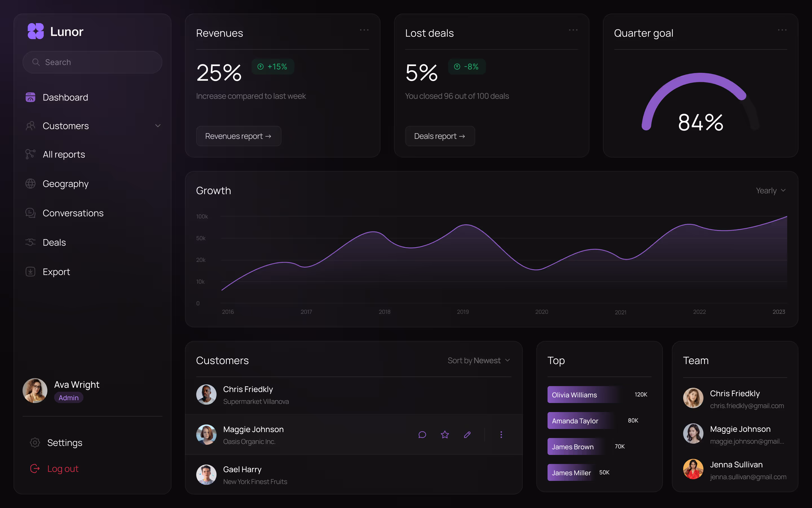Click the Dashboard sidebar icon
The width and height of the screenshot is (812, 508).
(30, 97)
